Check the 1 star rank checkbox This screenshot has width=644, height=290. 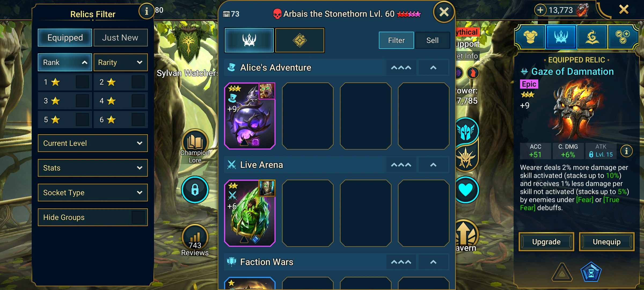pos(82,82)
